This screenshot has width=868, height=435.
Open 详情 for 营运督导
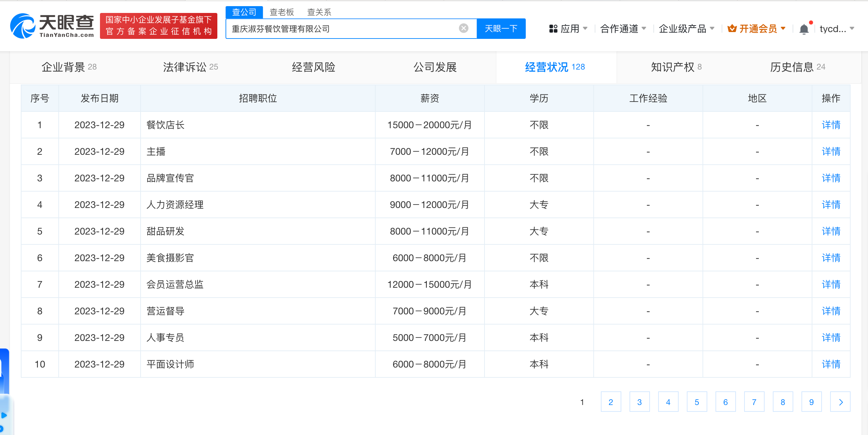pyautogui.click(x=831, y=311)
